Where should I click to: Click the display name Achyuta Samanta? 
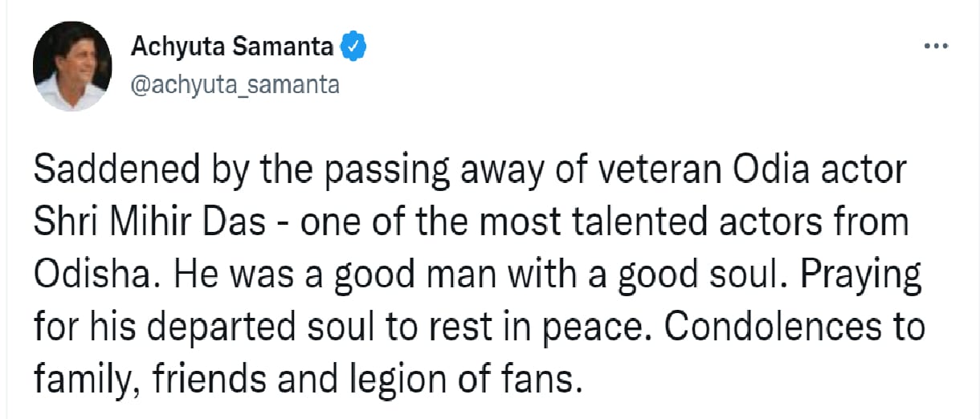[231, 47]
